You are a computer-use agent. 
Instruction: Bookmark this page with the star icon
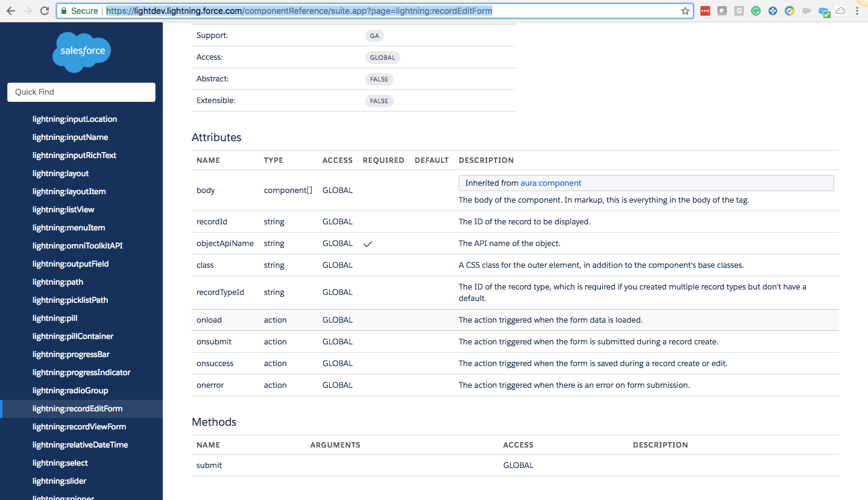coord(685,11)
